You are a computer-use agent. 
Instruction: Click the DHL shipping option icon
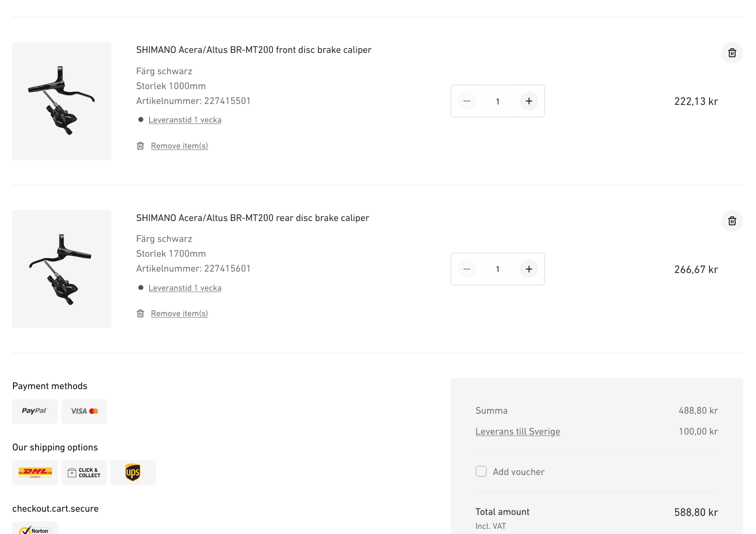(x=35, y=473)
